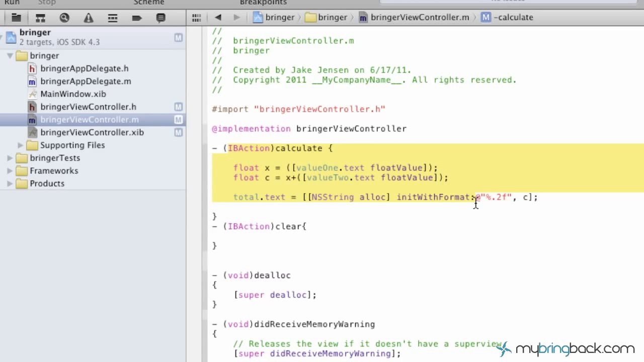Collapse the bringer group folder
Viewport: 644px width, 362px height.
[10, 56]
